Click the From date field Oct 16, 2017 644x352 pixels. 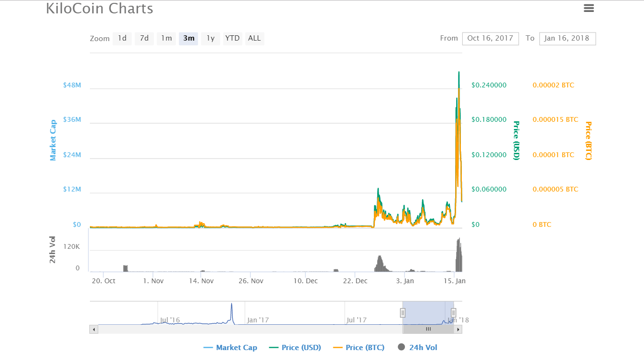(x=490, y=38)
